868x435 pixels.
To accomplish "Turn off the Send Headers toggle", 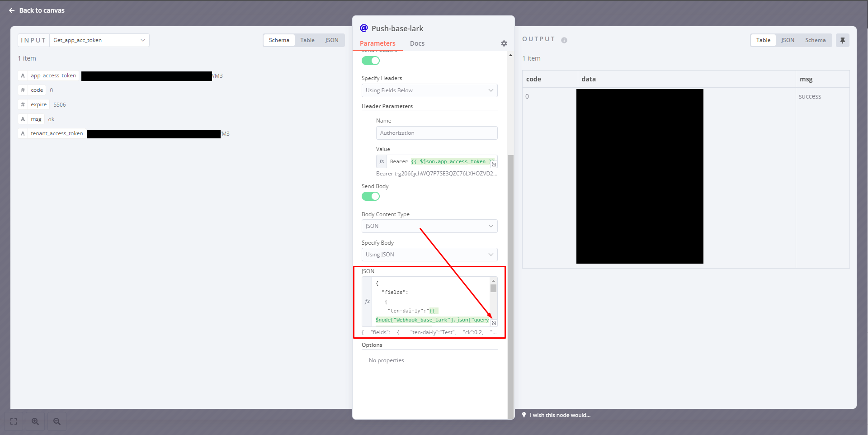I will tap(370, 60).
